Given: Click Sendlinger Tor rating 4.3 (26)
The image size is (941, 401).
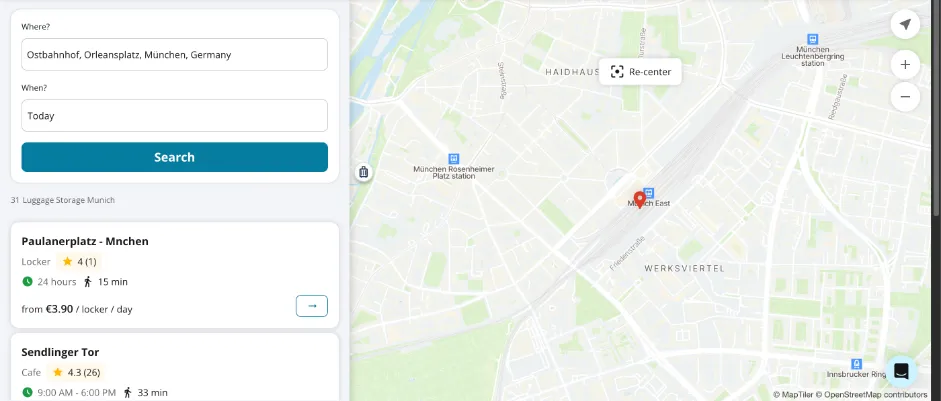Looking at the screenshot, I should coord(76,373).
